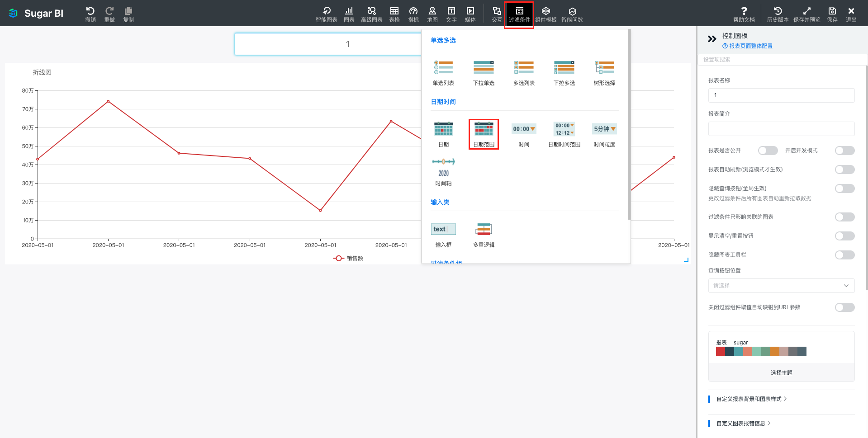Viewport: 868px width, 438px height.
Task: Open the 文字 text menu
Action: tap(451, 14)
